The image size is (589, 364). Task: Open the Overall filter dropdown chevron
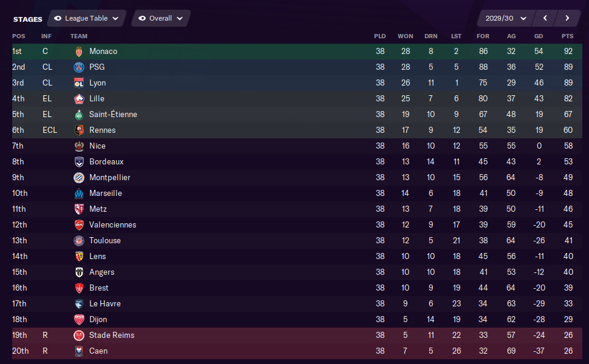click(x=180, y=18)
